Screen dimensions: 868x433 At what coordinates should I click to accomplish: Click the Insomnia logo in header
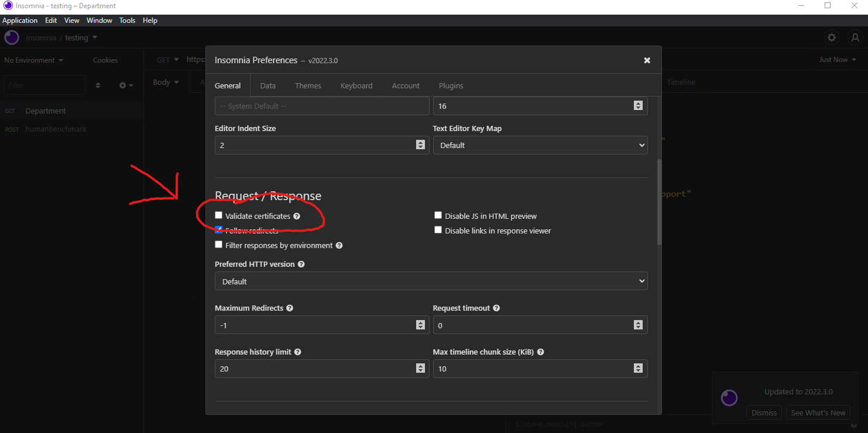[12, 37]
